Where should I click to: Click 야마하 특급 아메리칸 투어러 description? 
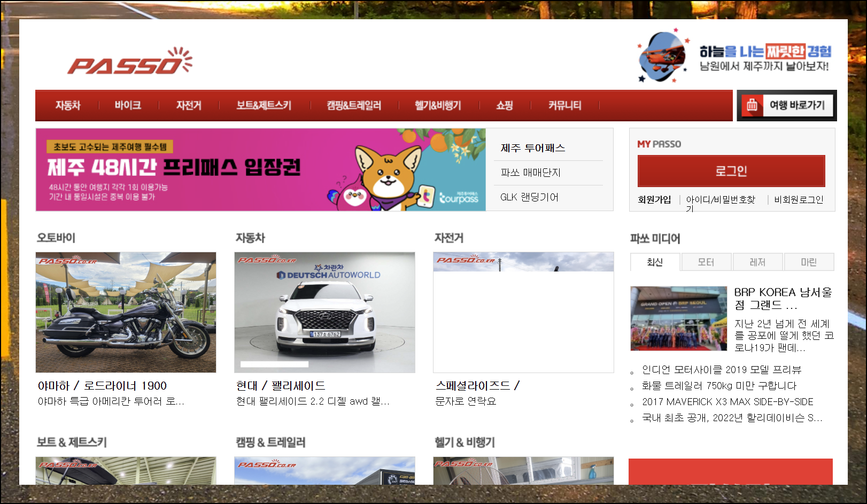(111, 401)
